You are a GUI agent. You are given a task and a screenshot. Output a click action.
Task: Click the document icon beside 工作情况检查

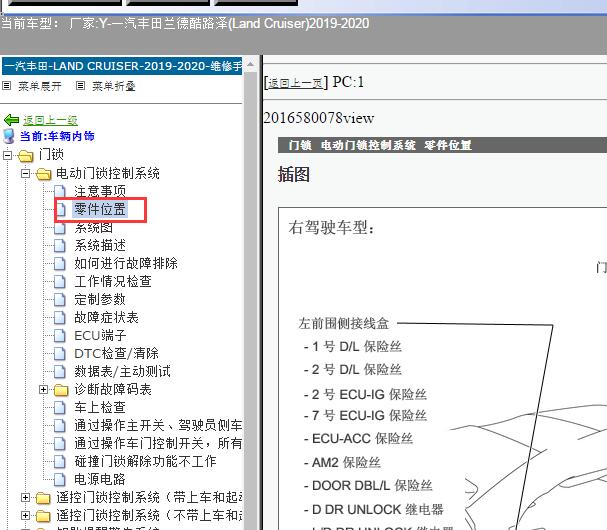(60, 281)
